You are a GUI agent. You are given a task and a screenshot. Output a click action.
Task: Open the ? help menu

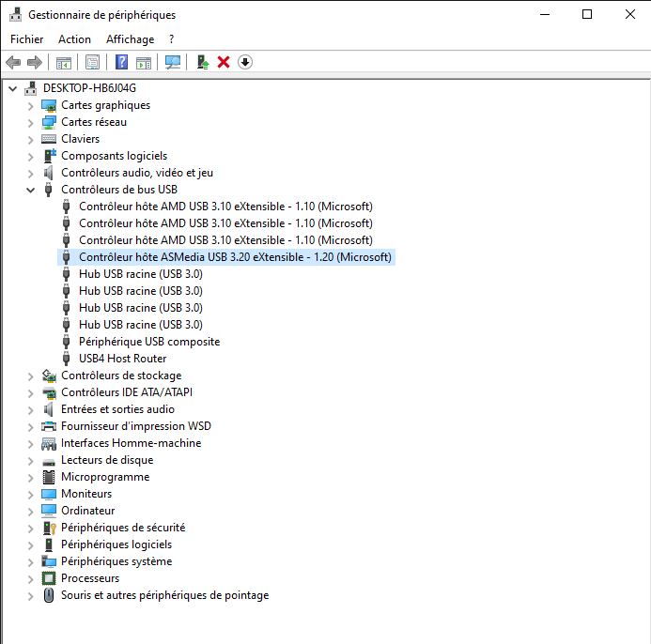coord(172,39)
